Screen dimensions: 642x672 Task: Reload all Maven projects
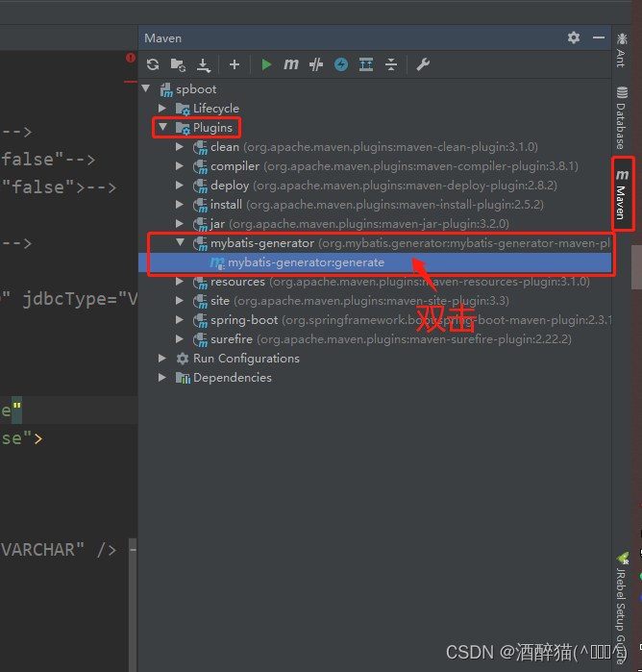coord(153,64)
